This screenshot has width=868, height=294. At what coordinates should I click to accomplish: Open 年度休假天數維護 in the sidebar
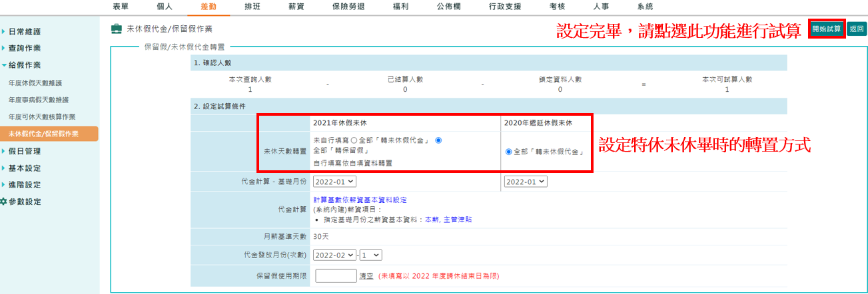(35, 83)
